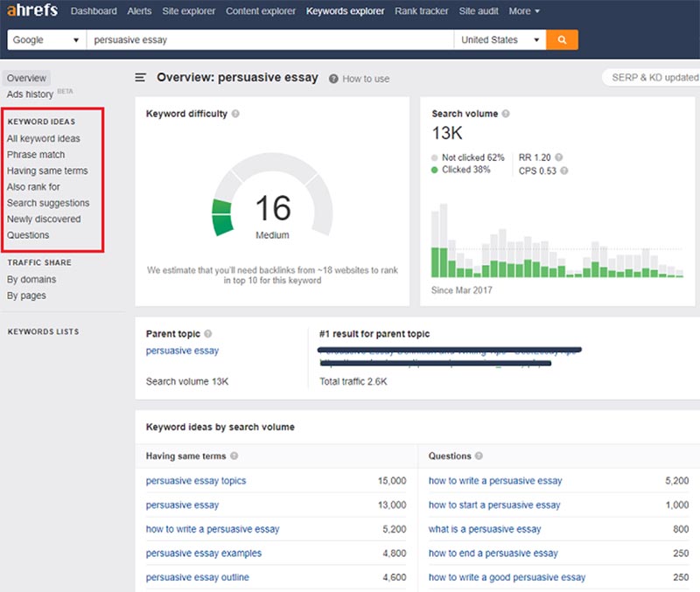This screenshot has height=592, width=700.
Task: Click the 1,000 volume value
Action: (x=676, y=505)
